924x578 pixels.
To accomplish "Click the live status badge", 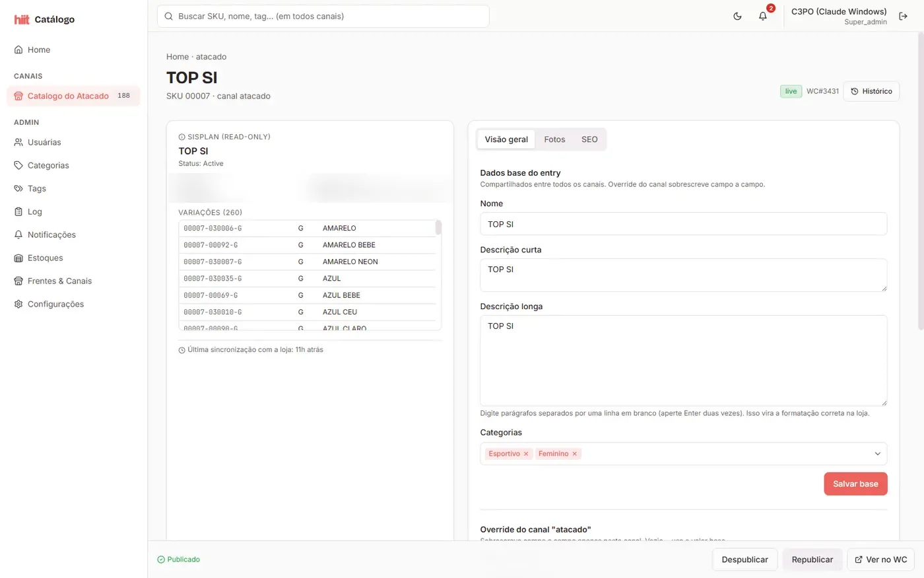I will tap(791, 91).
